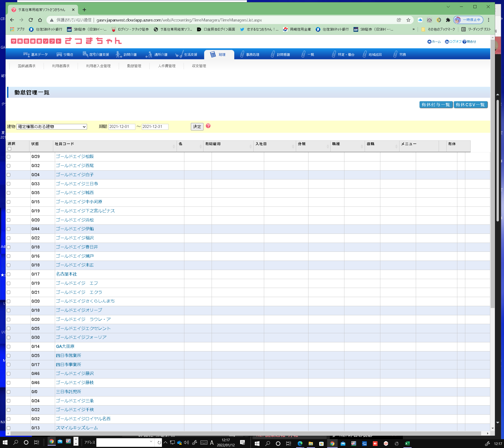504x448 pixels.
Task: Toggle the select-all checkbox in 選択 header
Action: coord(9,149)
